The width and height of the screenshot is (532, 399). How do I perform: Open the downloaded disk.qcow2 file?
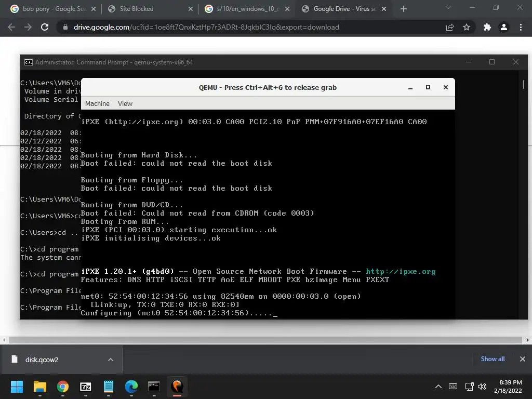pyautogui.click(x=42, y=360)
